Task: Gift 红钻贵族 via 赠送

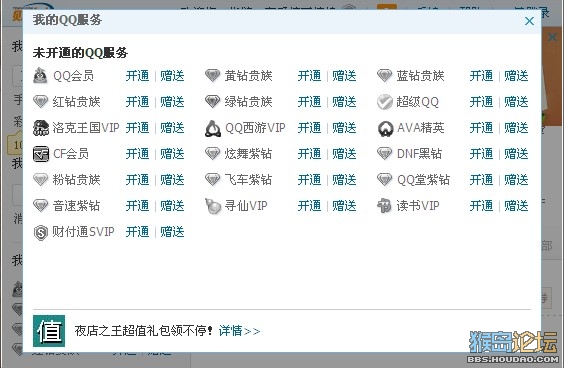Action: [172, 102]
